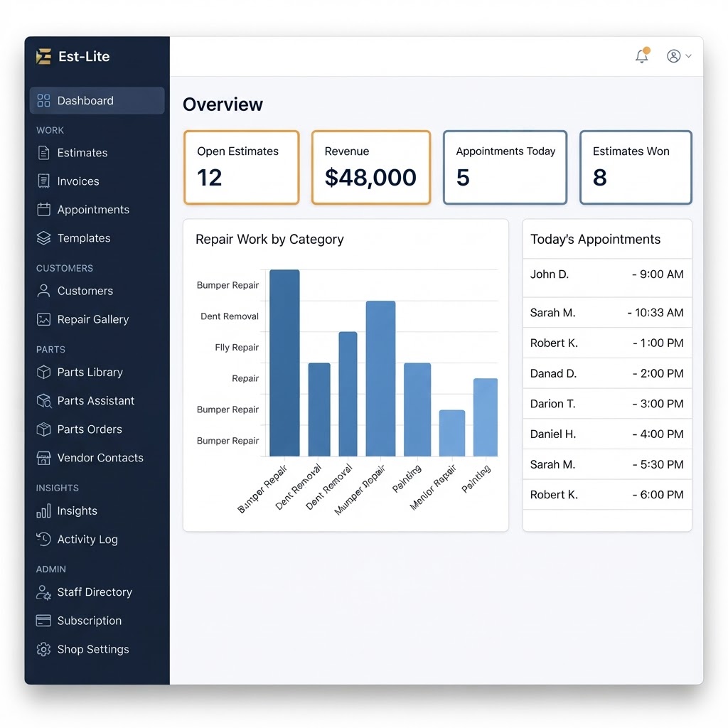Click Darion T. 3:00 PM appointment
The width and height of the screenshot is (728, 728).
point(607,404)
